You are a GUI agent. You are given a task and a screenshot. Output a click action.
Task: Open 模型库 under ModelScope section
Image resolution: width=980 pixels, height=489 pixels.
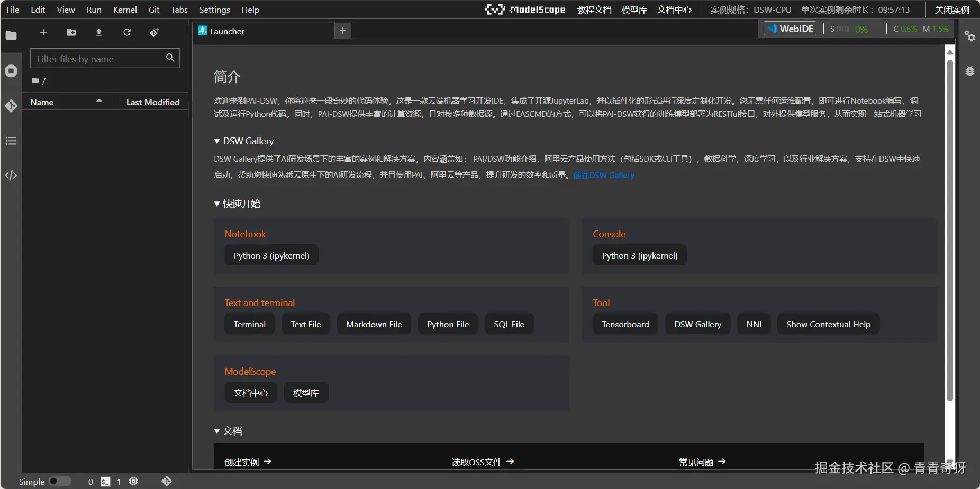coord(306,393)
